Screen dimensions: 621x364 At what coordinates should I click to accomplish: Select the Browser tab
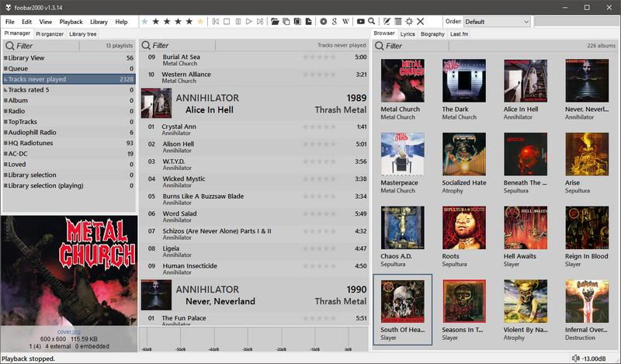click(x=384, y=33)
